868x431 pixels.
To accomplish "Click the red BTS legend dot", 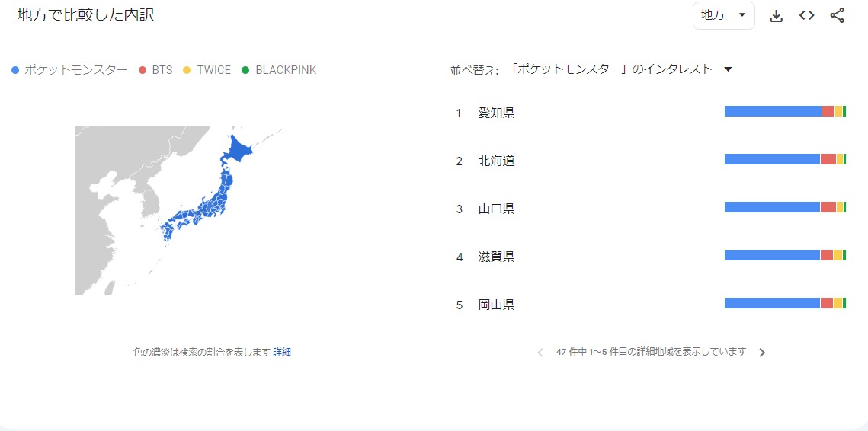I will point(143,70).
